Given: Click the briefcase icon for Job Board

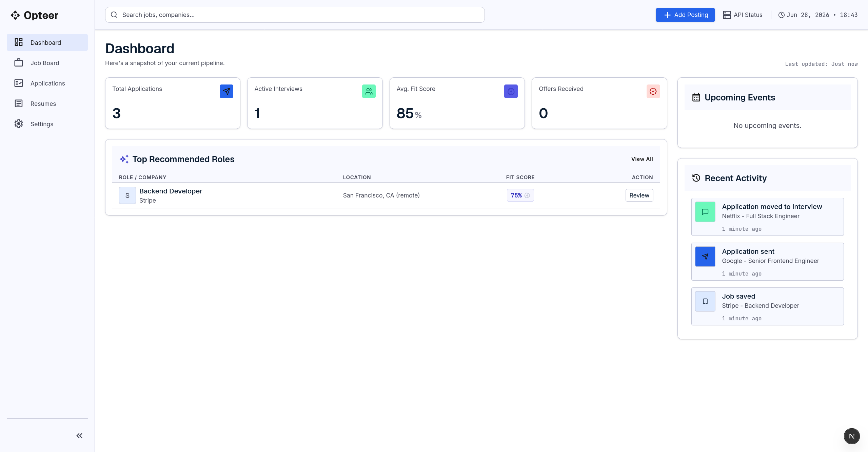Looking at the screenshot, I should 19,63.
